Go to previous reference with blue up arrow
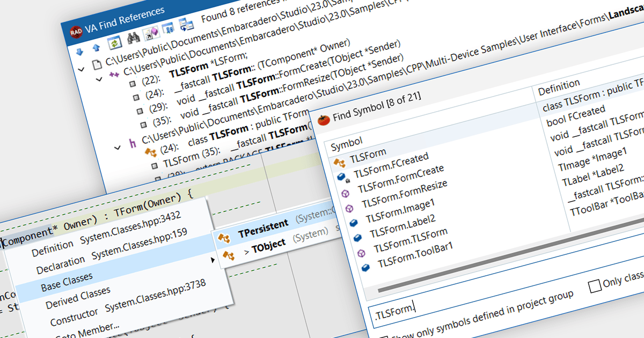Screen dimensions: 644x338 (x=96, y=48)
